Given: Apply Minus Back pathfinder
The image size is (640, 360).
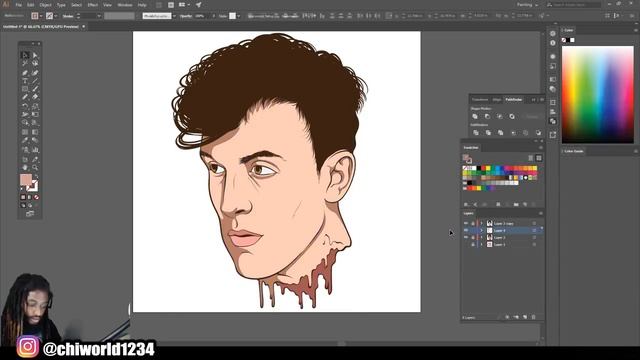Looking at the screenshot, I should click(538, 133).
